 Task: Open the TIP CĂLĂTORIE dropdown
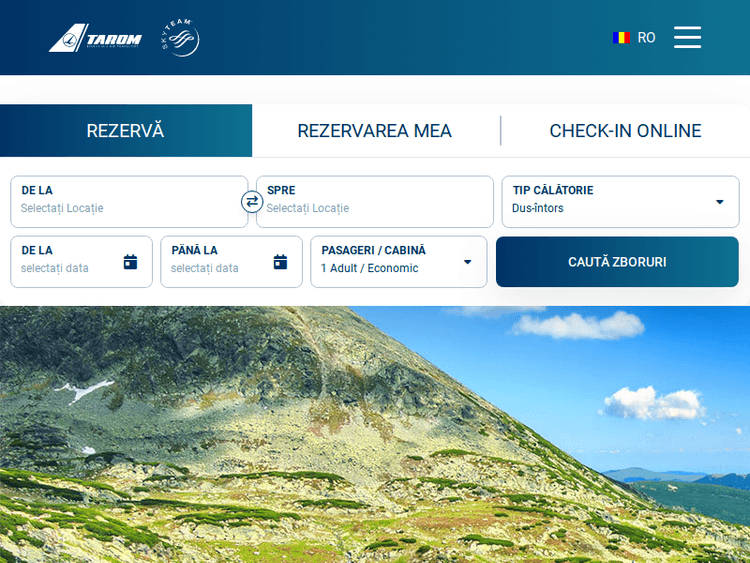(x=620, y=202)
